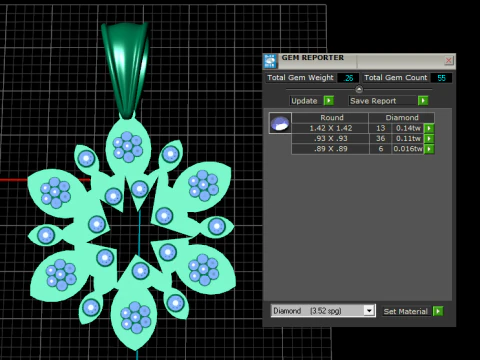Click the 0.14tw weight cell
Screen dimensions: 480x360
(x=408, y=128)
